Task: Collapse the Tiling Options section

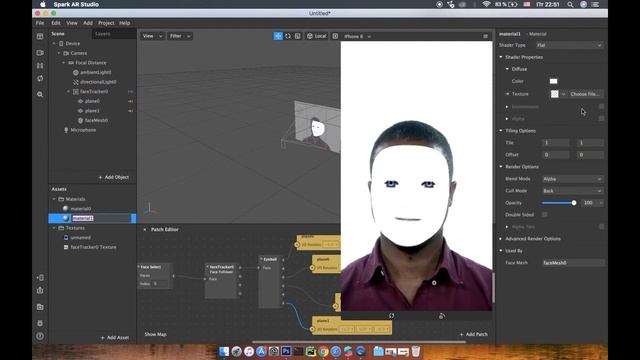Action: tap(501, 131)
